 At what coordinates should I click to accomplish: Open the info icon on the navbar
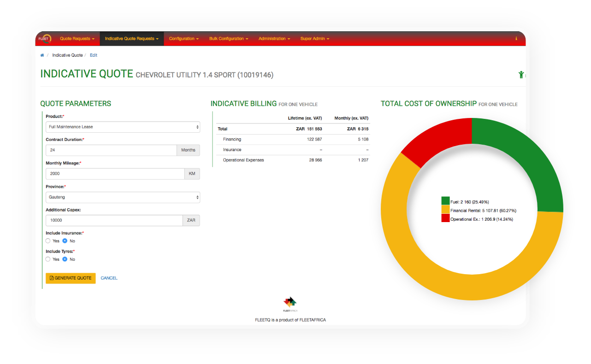click(x=516, y=39)
